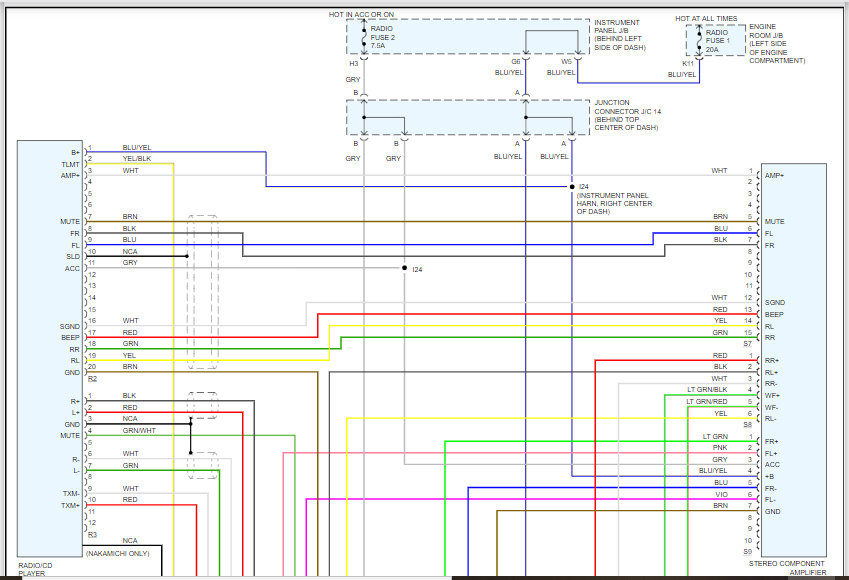Screen dimensions: 849x580
Task: Click the BLU/YEL label next to amplifier pin 4
Action: click(713, 471)
